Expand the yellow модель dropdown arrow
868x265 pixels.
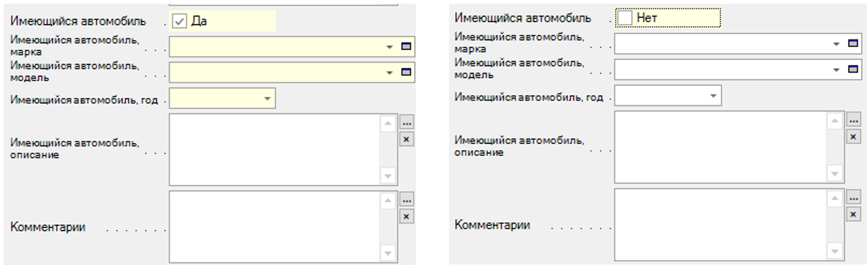click(390, 73)
